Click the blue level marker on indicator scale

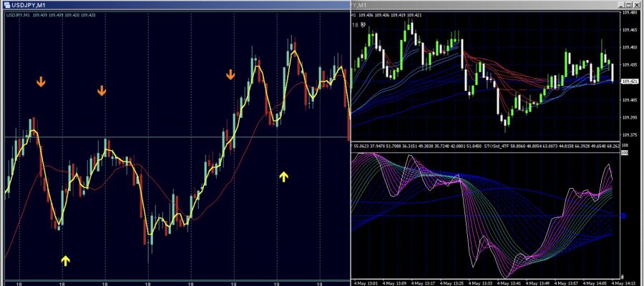[623, 215]
